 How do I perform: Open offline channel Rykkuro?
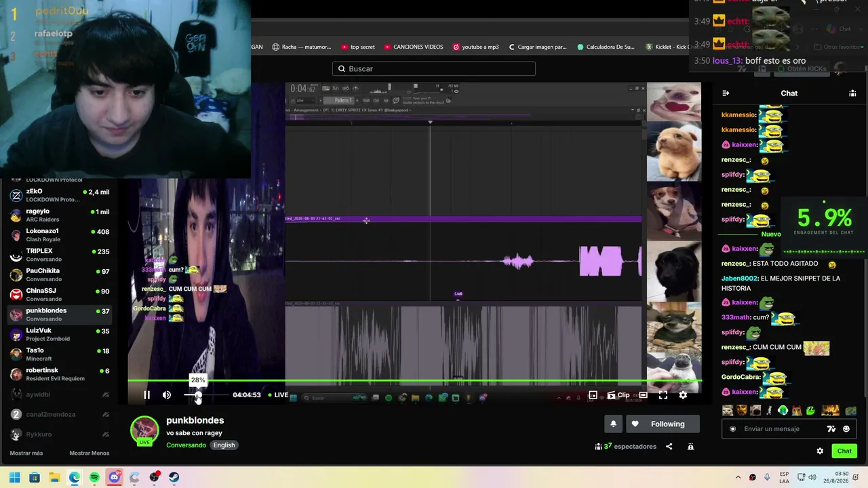click(x=59, y=434)
